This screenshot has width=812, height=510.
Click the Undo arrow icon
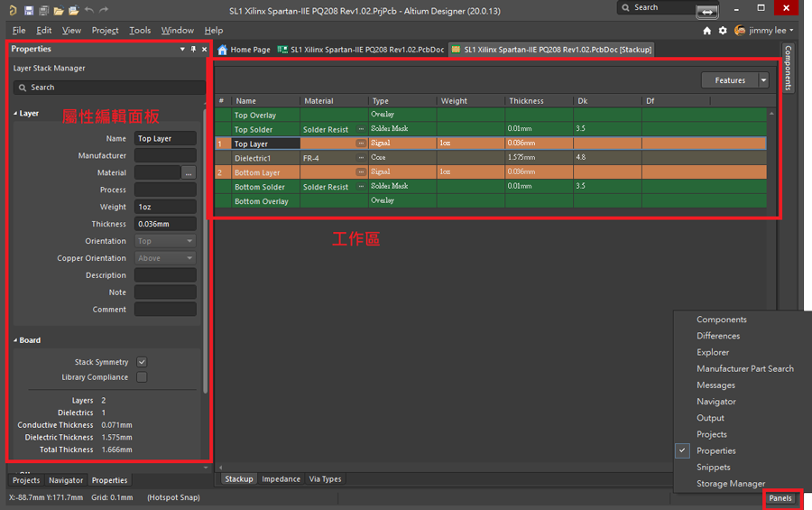tap(88, 10)
